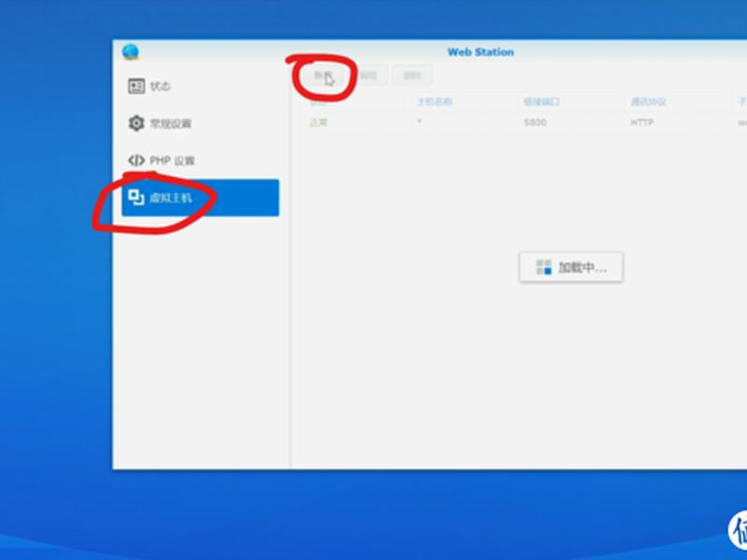Click the 删除 delete button in toolbar
The height and width of the screenshot is (560, 747).
412,76
